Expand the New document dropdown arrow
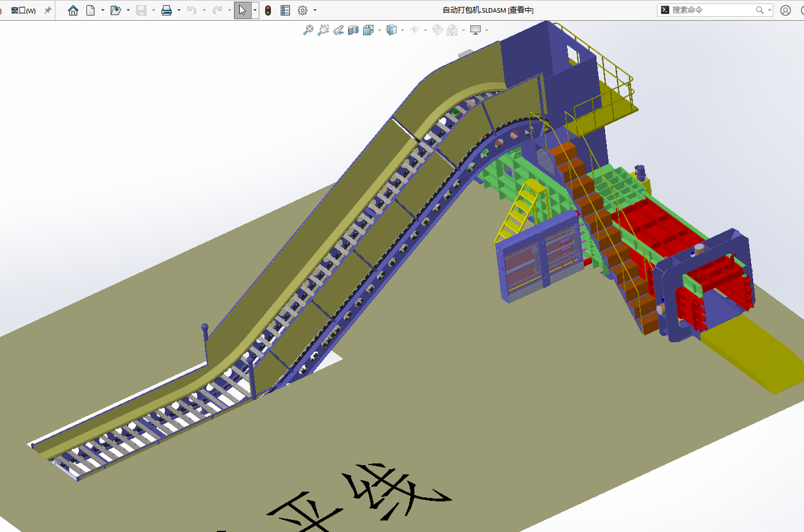 [103, 10]
